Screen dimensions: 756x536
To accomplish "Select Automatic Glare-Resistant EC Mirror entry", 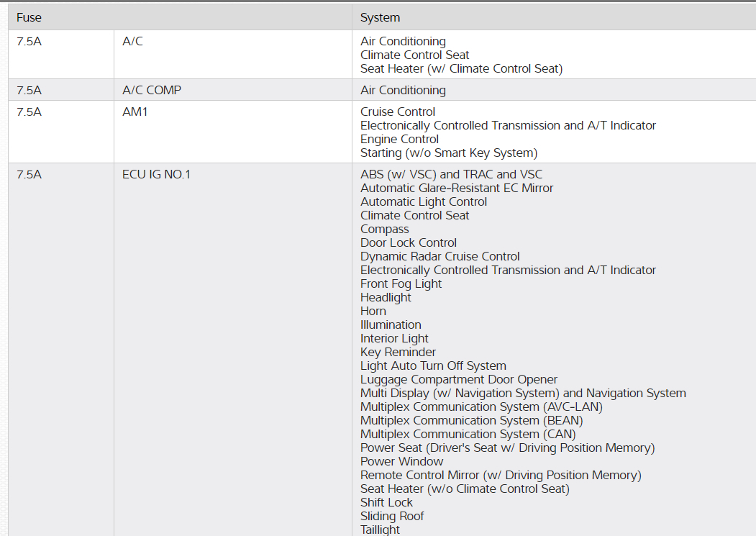I will 457,188.
